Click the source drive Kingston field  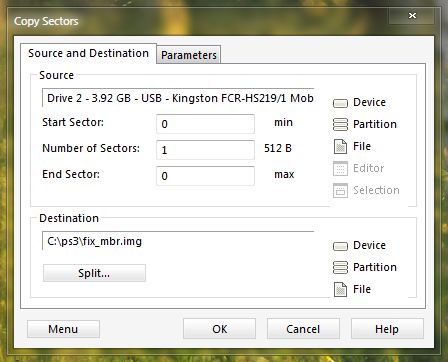coord(178,98)
